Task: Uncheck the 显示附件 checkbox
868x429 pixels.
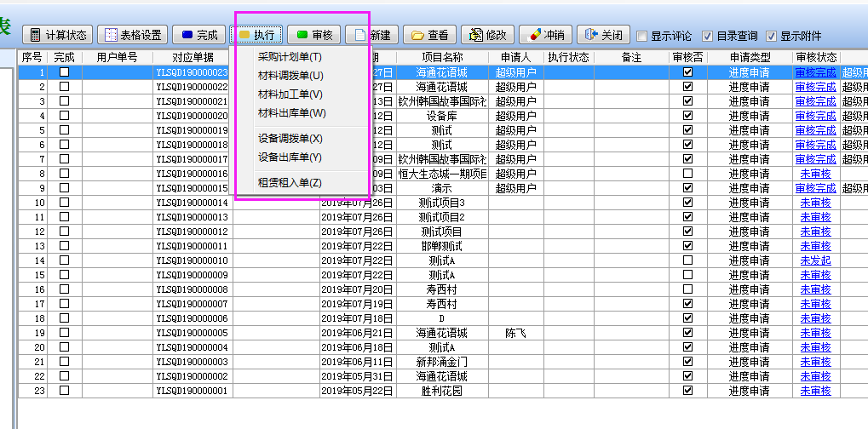Action: (x=772, y=37)
